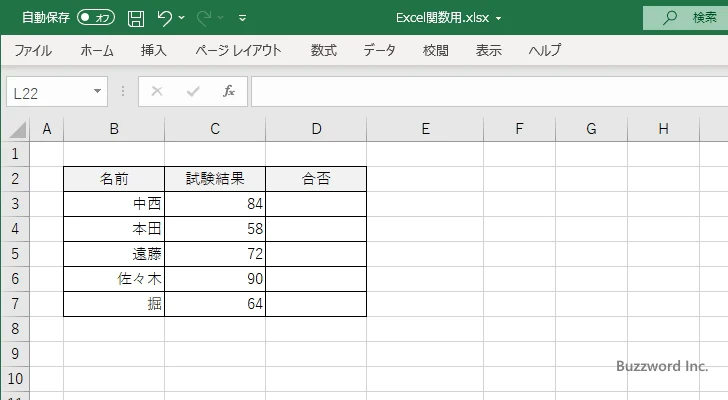Screen dimensions: 728x400
Task: Switch to the 表示 tab
Action: click(x=488, y=50)
